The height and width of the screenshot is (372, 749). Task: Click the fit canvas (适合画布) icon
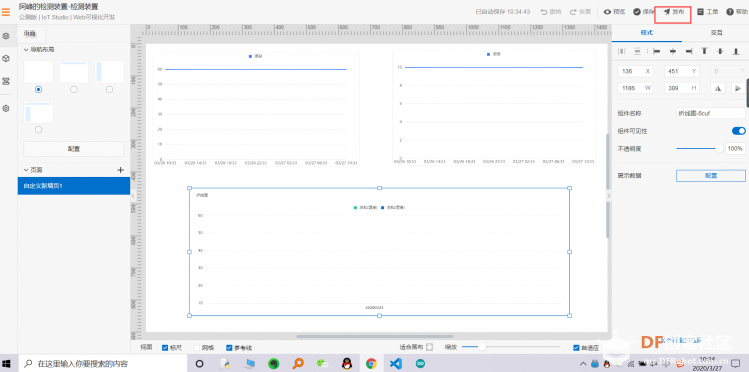pyautogui.click(x=429, y=347)
